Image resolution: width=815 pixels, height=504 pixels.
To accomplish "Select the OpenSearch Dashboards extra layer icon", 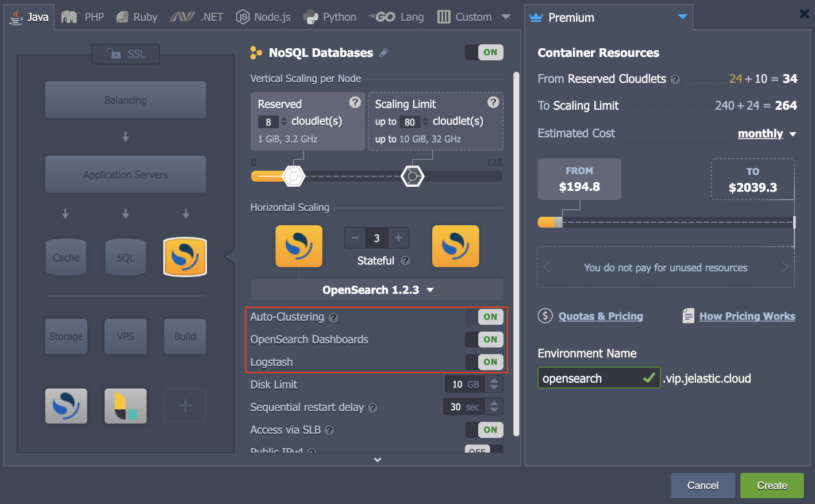I will [66, 406].
